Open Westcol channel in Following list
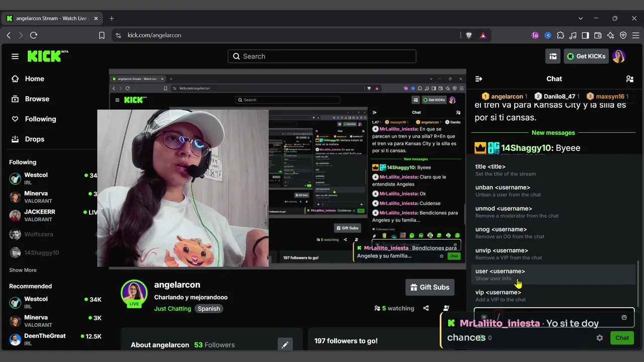This screenshot has width=644, height=362. [x=53, y=178]
